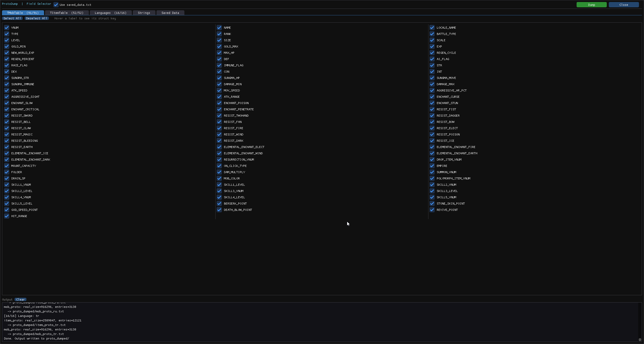644x344 pixels.
Task: Open the TItemTable (52/52) tab
Action: [67, 13]
